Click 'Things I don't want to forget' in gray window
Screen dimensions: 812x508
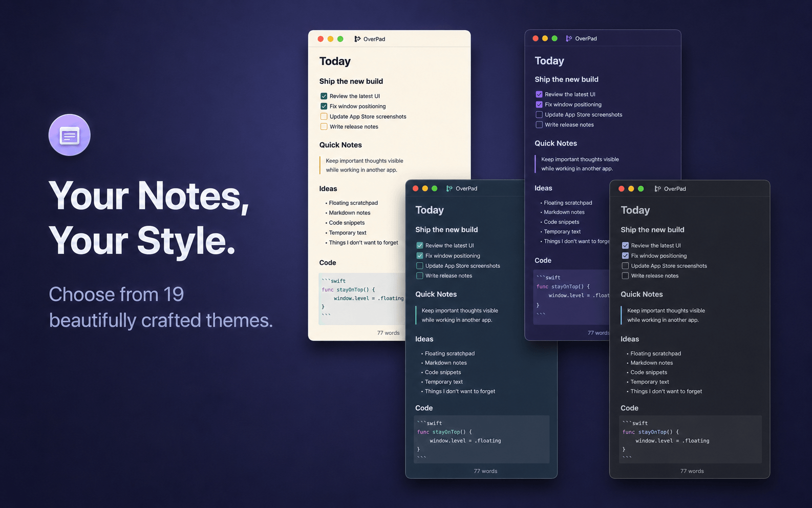(x=666, y=391)
